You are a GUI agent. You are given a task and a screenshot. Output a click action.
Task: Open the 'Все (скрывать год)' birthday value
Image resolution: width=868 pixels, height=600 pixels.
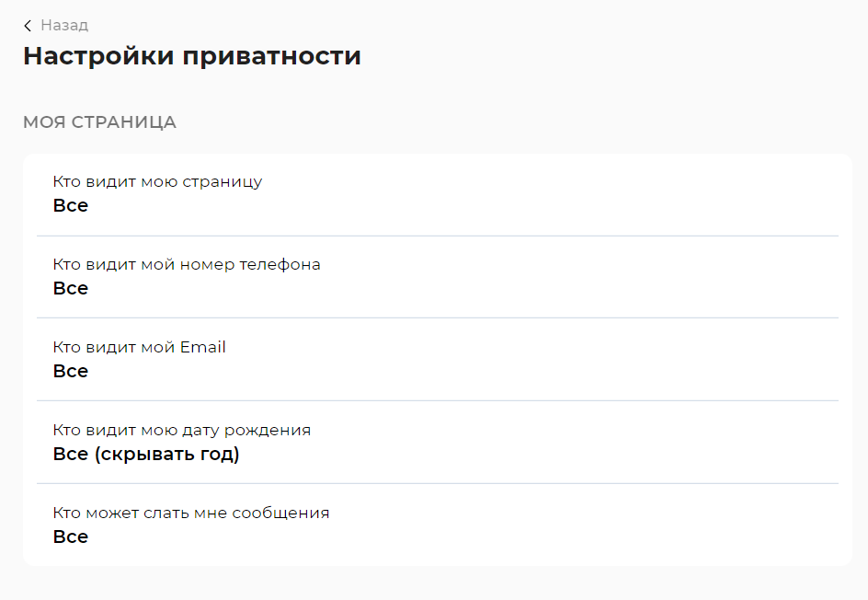point(146,454)
